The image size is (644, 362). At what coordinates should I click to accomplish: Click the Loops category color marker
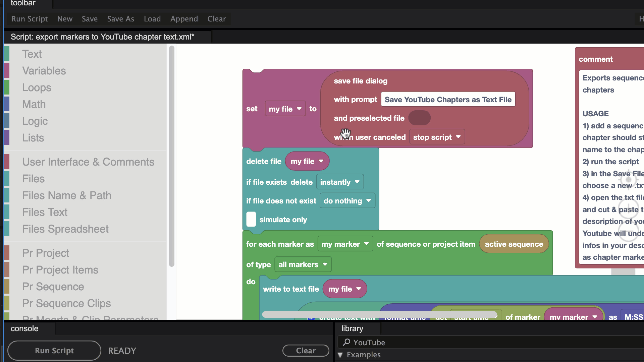tap(7, 87)
